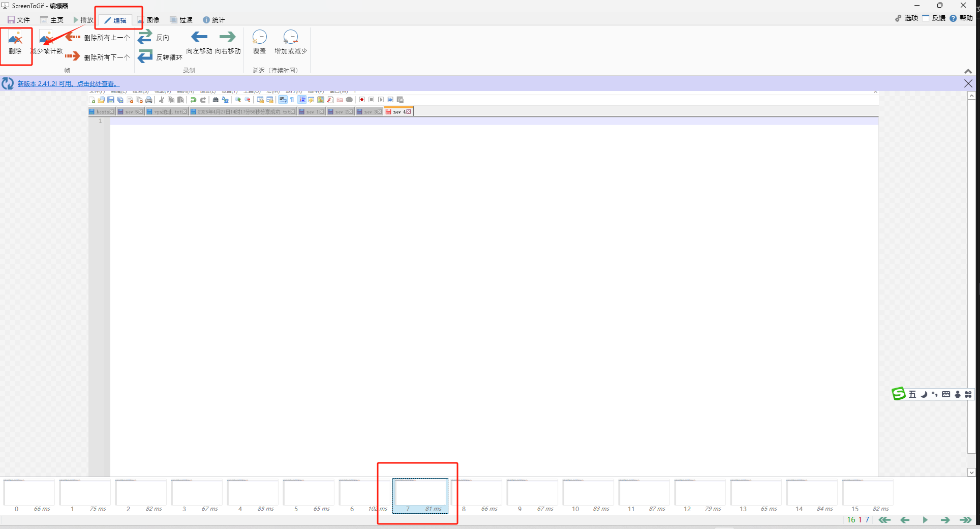Open Options (选项) at the top right
Image resolution: width=980 pixels, height=529 pixels.
click(906, 18)
